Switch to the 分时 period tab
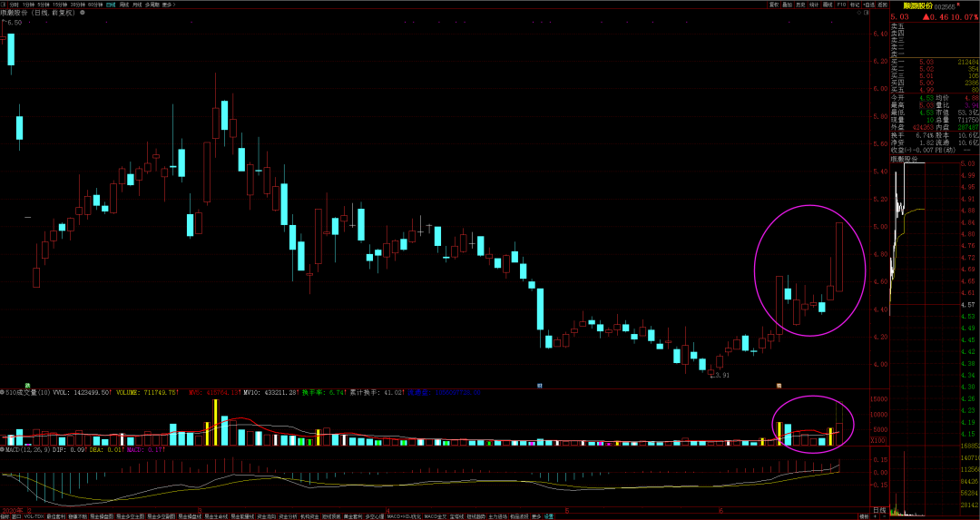Screen dimensions: 980x520 (x=14, y=5)
